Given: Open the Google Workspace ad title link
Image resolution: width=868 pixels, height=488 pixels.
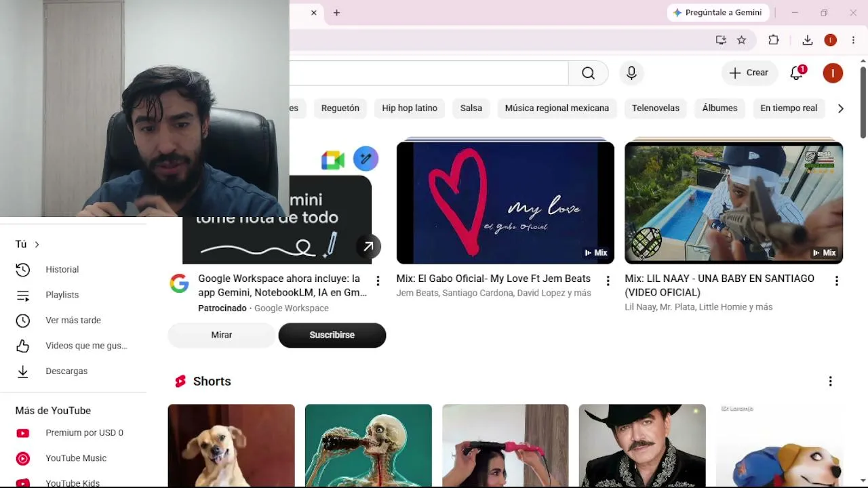Looking at the screenshot, I should click(x=283, y=285).
